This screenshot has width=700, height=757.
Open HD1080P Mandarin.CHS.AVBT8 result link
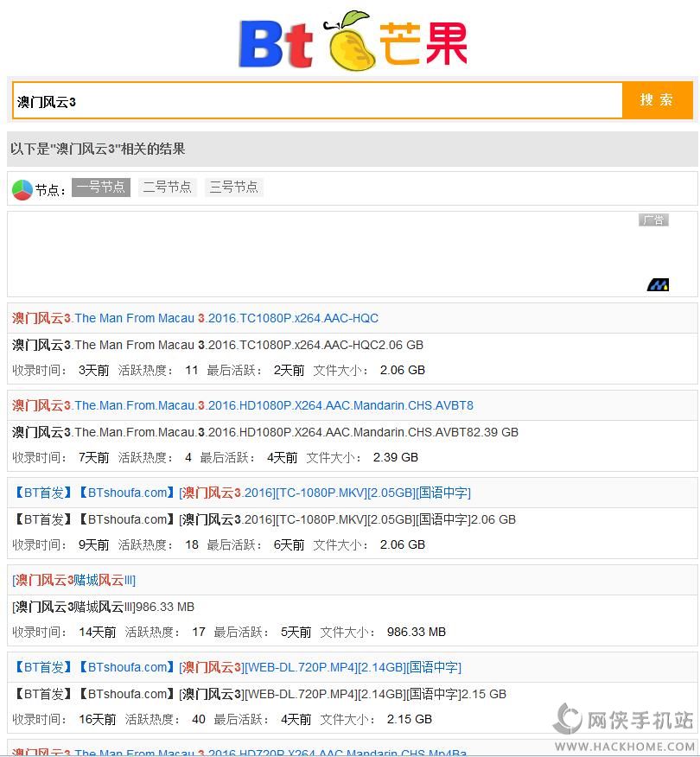242,405
